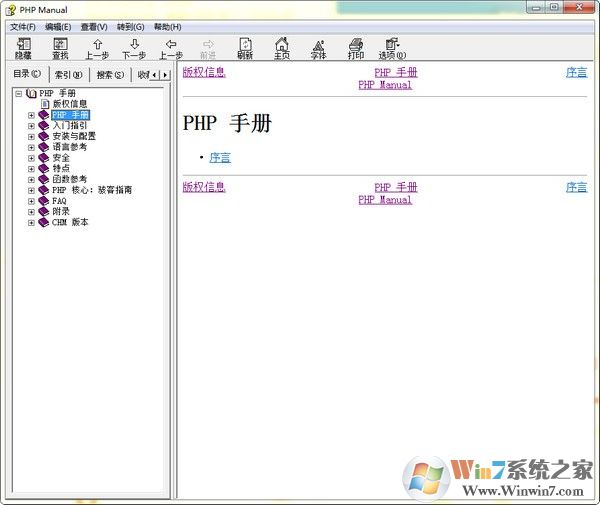Open the 选项(O) options toolbar icon
The image size is (600, 505).
point(392,49)
